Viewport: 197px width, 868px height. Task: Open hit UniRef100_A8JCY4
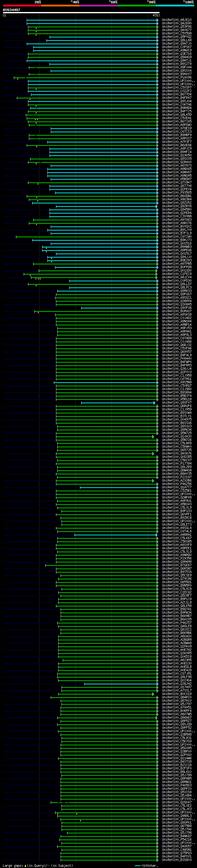pyautogui.click(x=177, y=277)
